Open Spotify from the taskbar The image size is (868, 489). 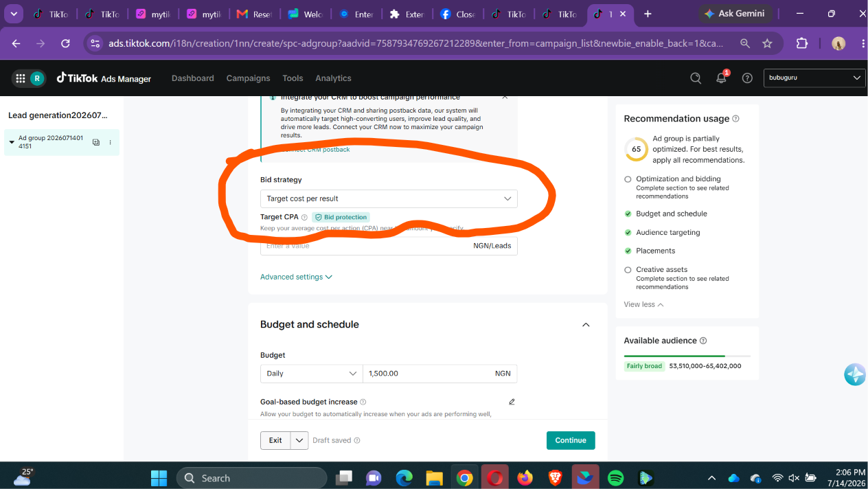click(616, 478)
